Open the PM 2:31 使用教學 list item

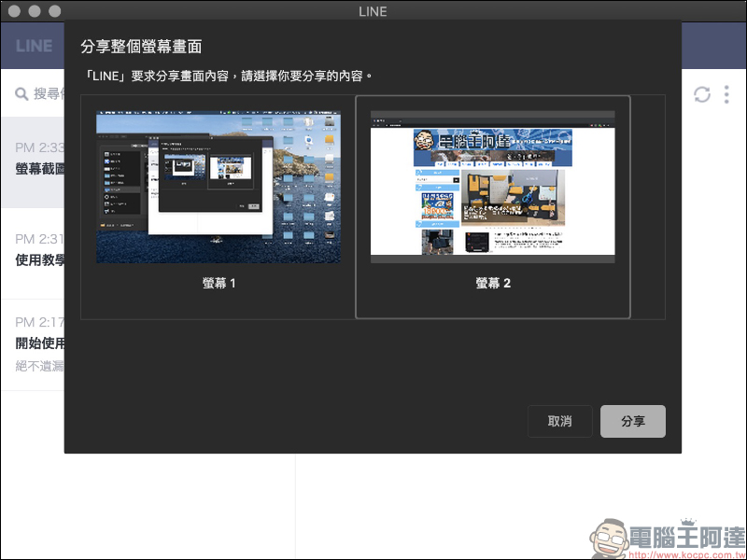[x=33, y=253]
